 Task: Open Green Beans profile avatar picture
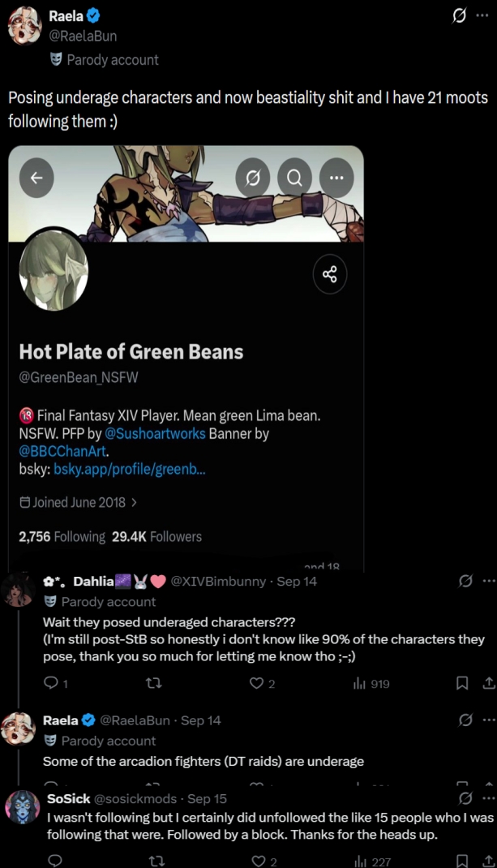click(x=54, y=269)
